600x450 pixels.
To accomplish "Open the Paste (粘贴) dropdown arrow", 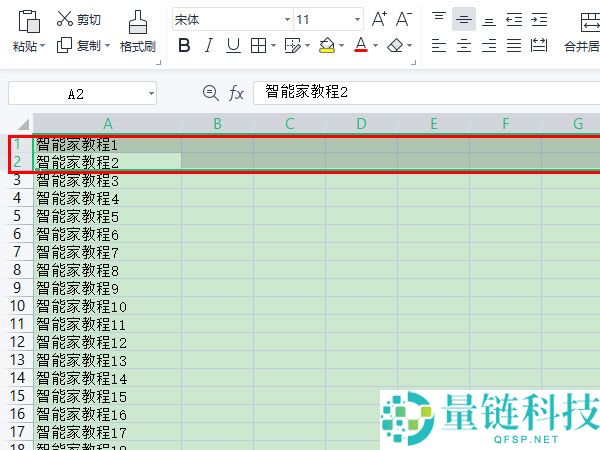I will tap(42, 46).
